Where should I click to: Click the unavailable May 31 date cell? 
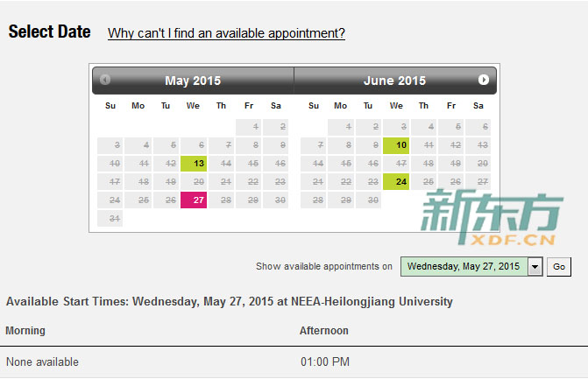click(110, 218)
